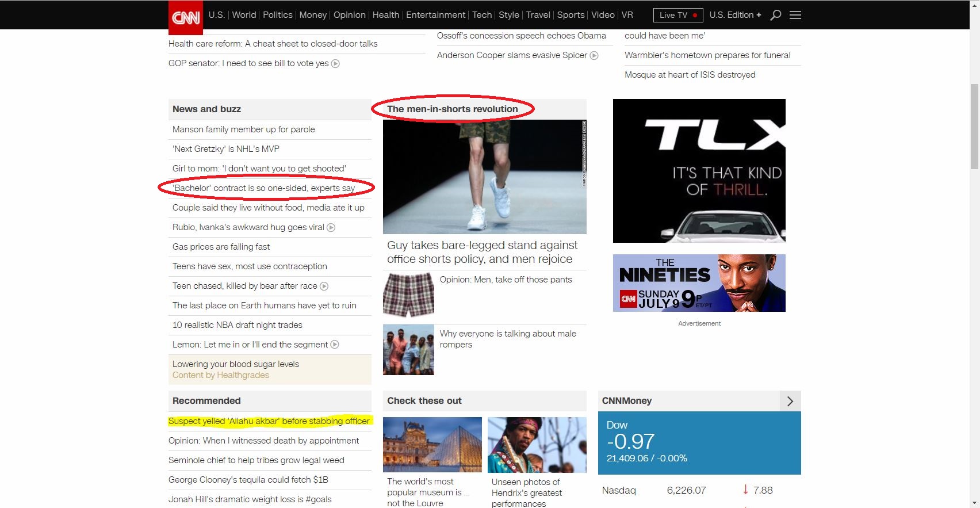Open George Clooney's tequila story

tap(248, 480)
